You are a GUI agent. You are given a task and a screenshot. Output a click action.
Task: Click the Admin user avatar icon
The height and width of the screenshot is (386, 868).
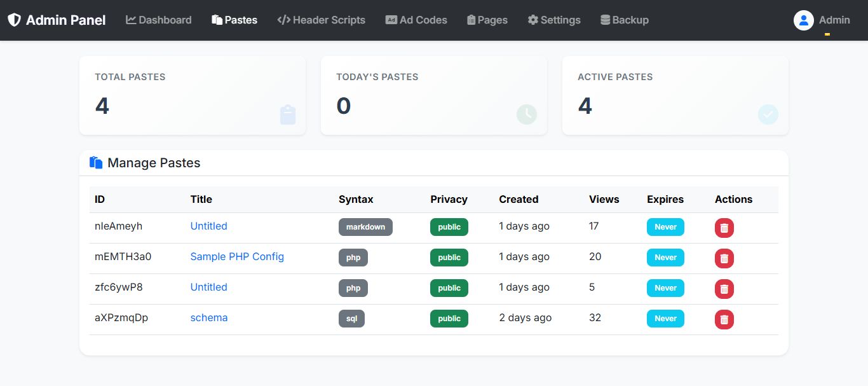point(804,20)
